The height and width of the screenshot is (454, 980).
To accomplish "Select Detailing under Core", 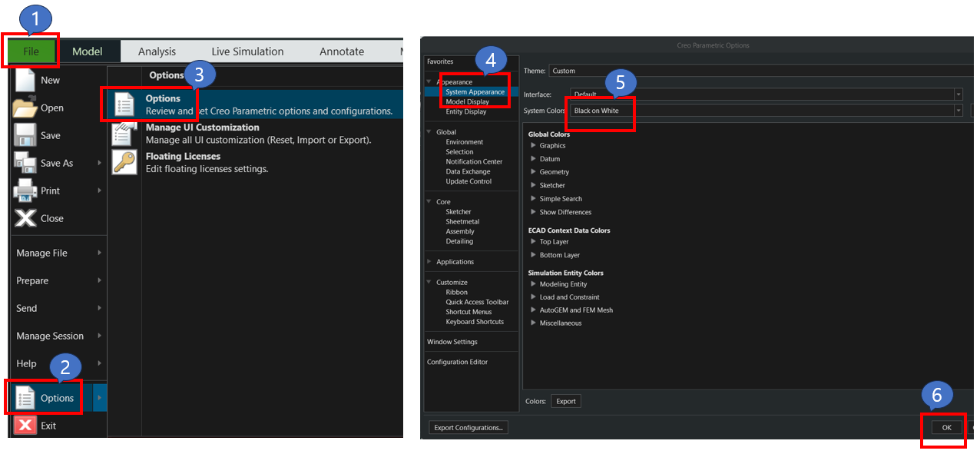I will (459, 241).
